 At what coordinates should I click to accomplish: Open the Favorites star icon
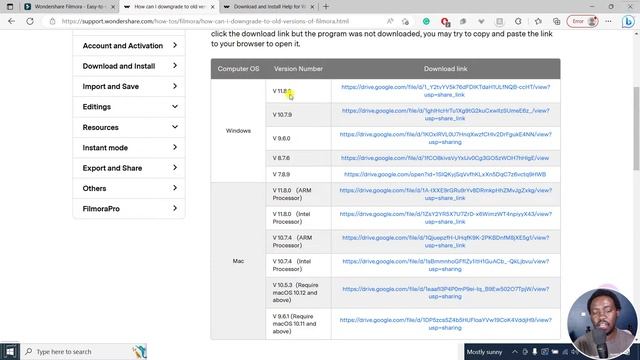tap(538, 21)
